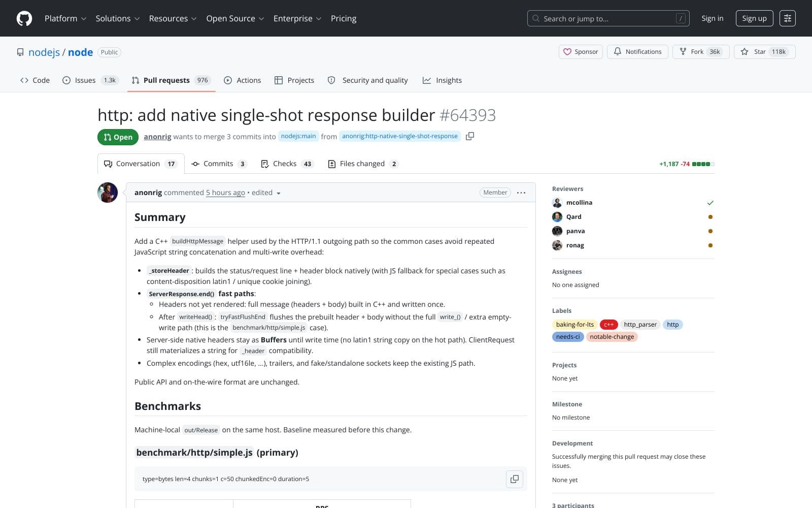The image size is (812, 508).
Task: Switch to the Actions tab
Action: (x=243, y=80)
